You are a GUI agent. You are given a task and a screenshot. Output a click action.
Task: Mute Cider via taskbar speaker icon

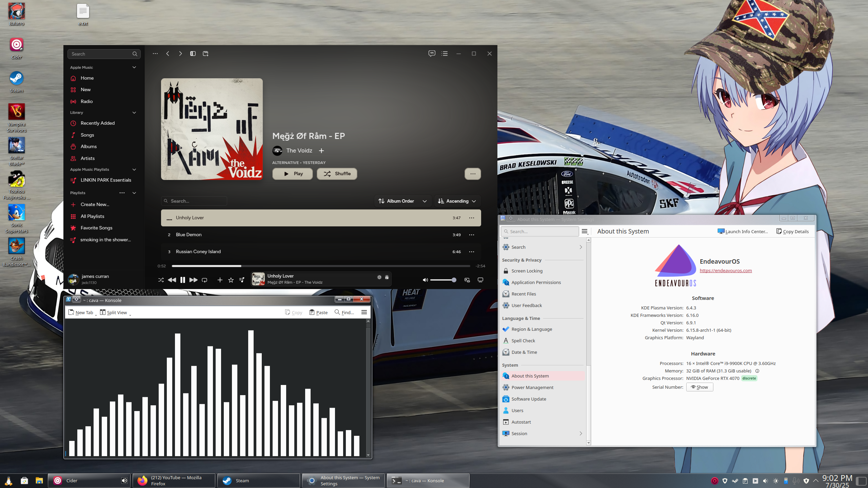[124, 481]
